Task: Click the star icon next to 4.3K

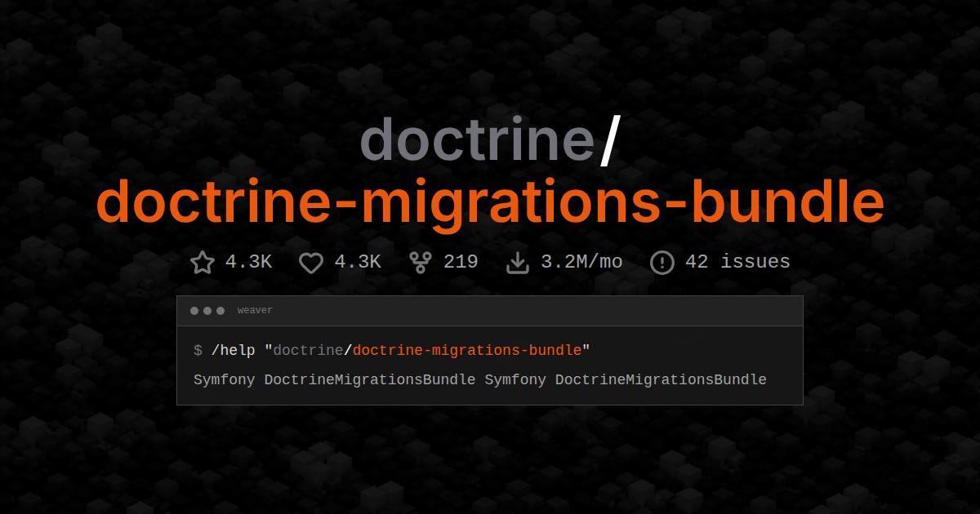Action: 202,262
